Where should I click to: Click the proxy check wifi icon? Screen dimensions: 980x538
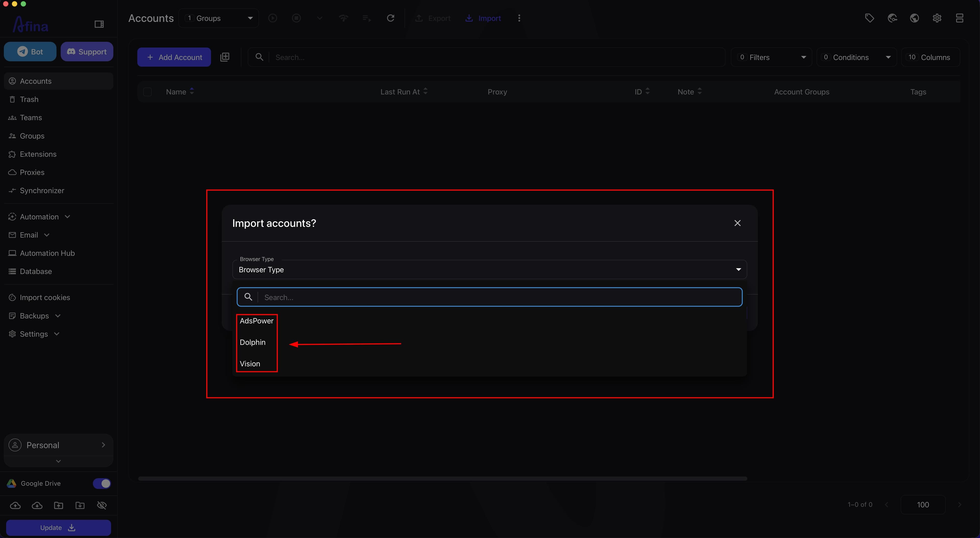point(344,18)
